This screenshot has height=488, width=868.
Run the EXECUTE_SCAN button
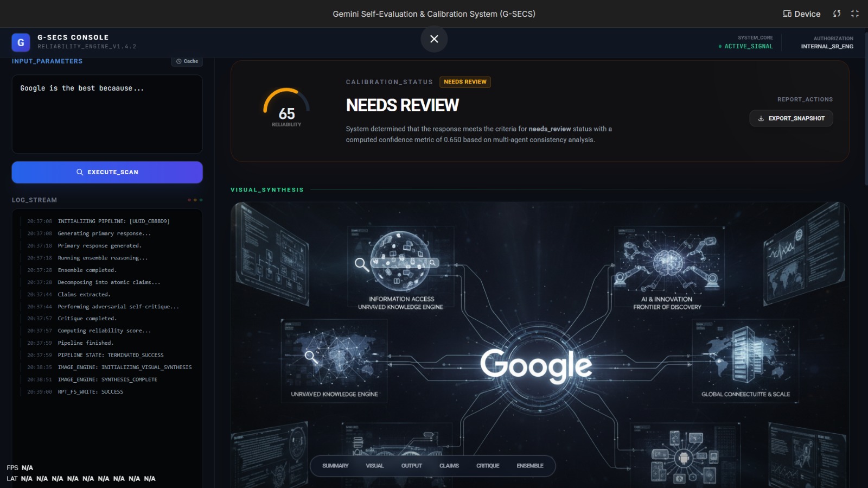point(107,172)
